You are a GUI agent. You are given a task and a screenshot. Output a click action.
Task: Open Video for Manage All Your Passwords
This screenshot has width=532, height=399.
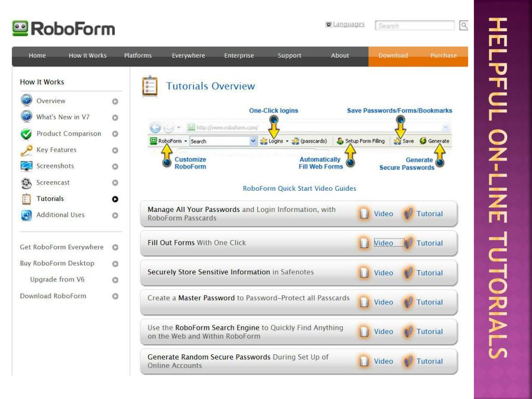(x=383, y=214)
